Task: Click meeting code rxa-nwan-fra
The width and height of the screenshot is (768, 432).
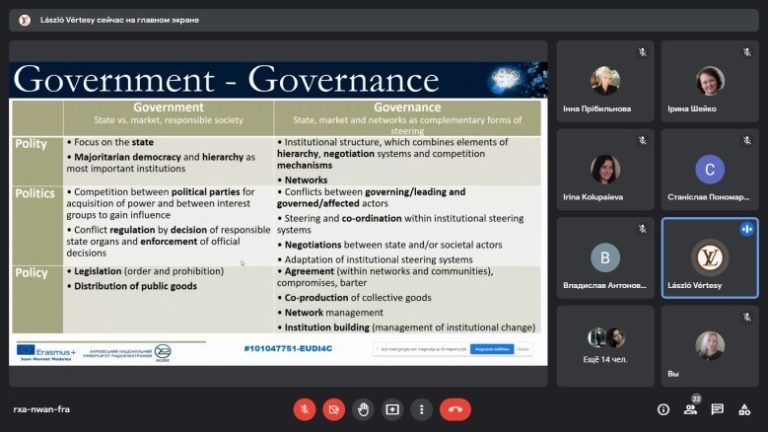Action: click(42, 409)
